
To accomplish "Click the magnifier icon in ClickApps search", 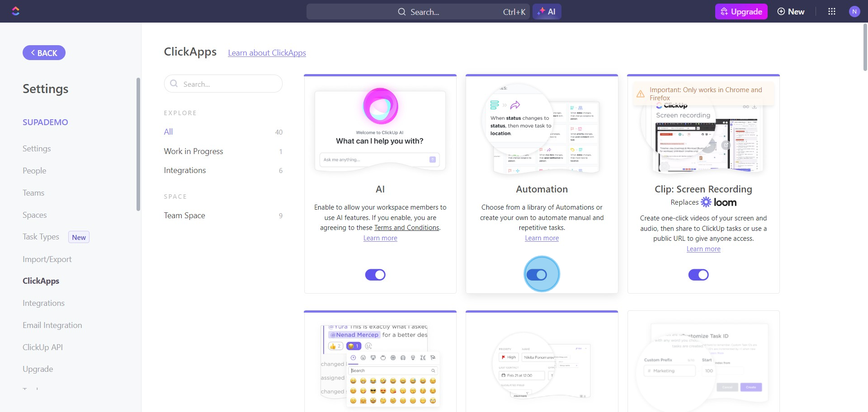I will click(x=174, y=84).
